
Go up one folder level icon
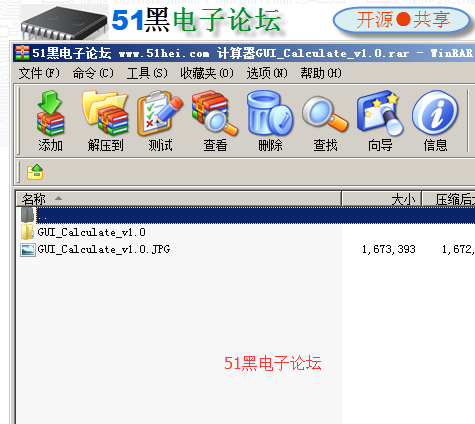pos(35,172)
